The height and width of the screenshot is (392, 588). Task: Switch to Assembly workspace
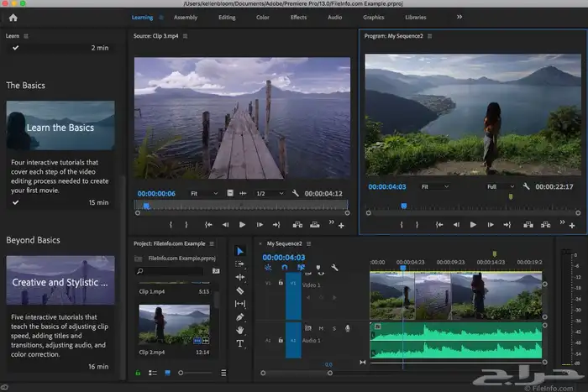click(186, 18)
